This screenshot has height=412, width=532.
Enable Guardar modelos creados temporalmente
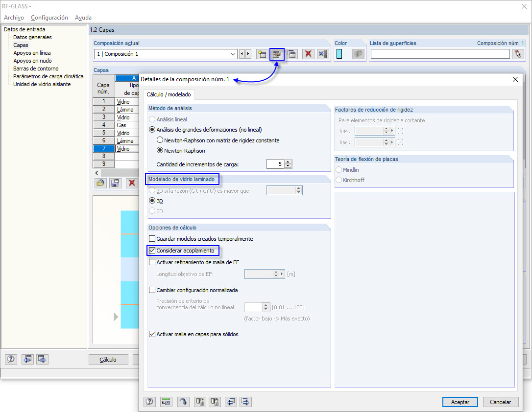(x=201, y=239)
